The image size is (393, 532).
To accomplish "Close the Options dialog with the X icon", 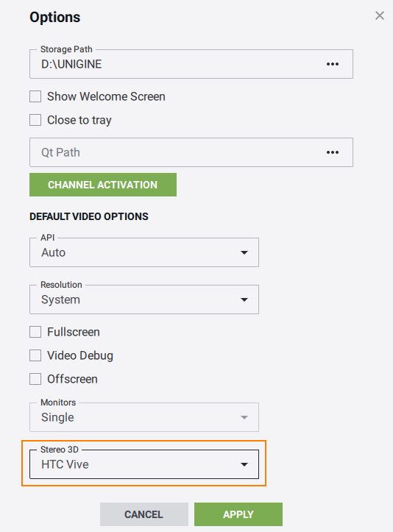I will click(x=380, y=15).
